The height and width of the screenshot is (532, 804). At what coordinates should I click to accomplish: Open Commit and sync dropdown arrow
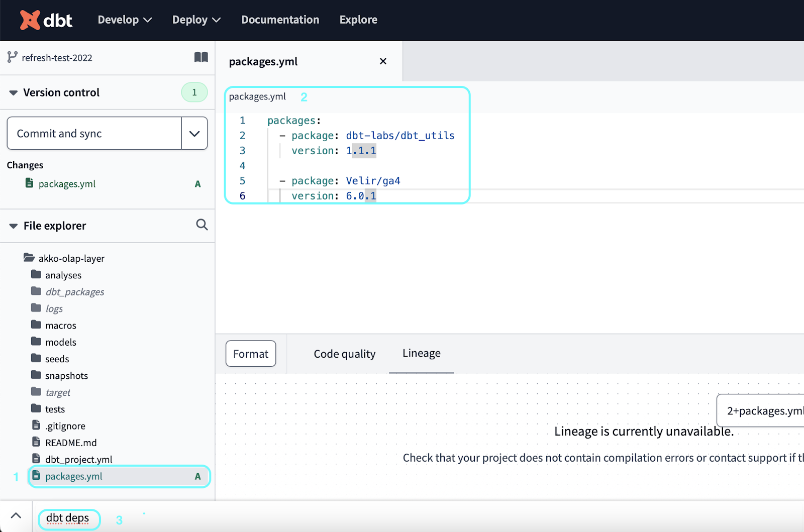(x=194, y=134)
